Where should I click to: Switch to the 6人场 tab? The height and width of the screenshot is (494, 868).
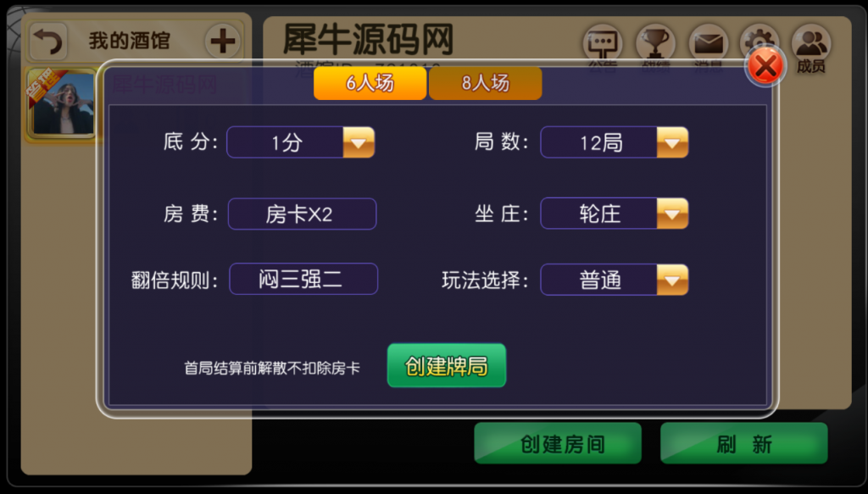click(x=370, y=83)
